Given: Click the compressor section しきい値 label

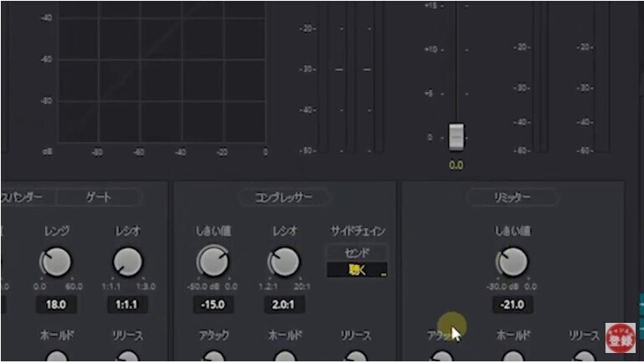Looking at the screenshot, I should [214, 231].
